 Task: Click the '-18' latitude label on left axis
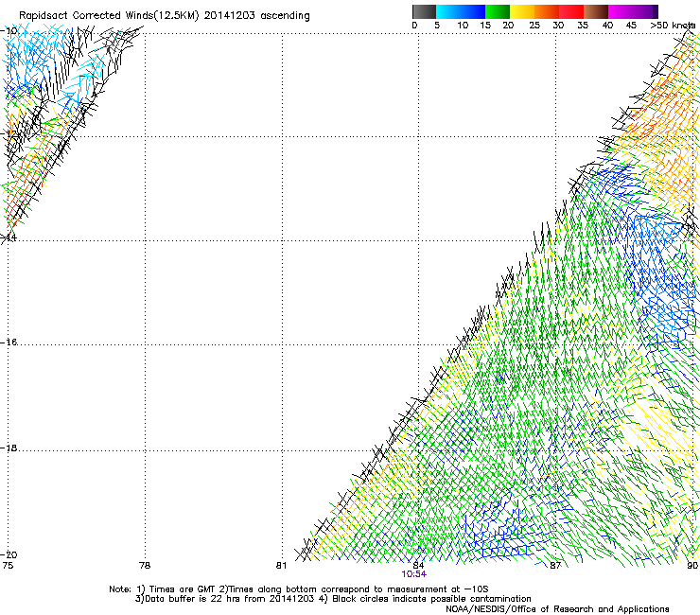coord(9,448)
